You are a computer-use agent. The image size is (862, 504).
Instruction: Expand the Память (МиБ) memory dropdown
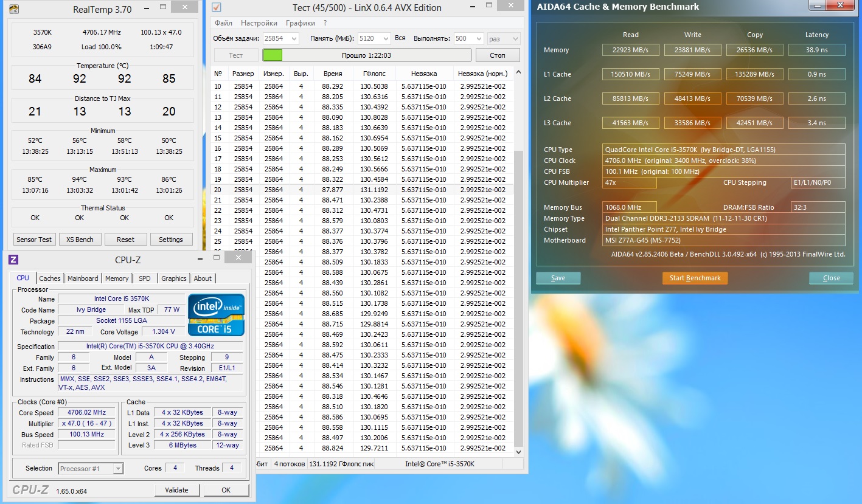coord(386,38)
